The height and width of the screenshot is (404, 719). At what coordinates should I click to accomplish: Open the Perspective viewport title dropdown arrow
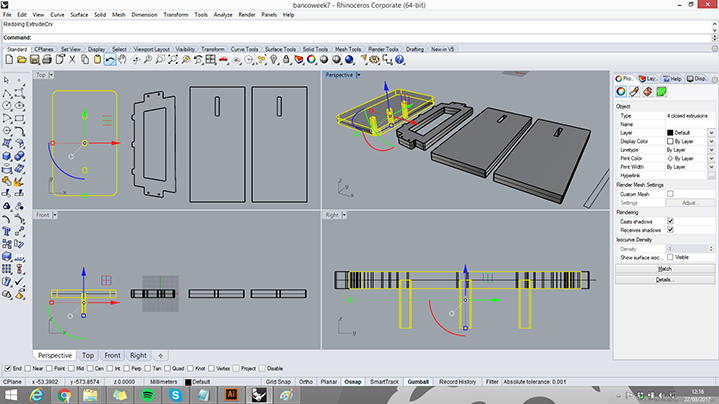(359, 75)
